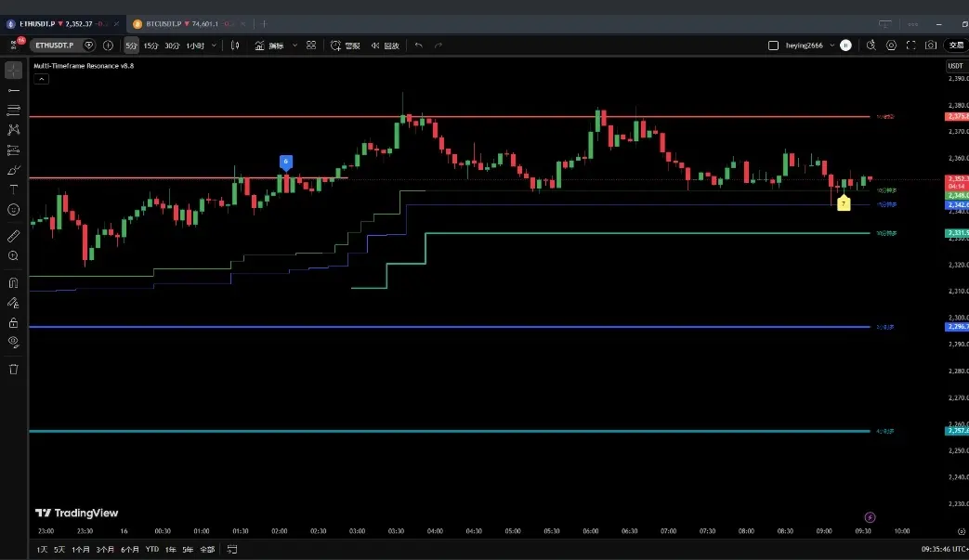Open indicator templates grid icon

click(x=311, y=46)
